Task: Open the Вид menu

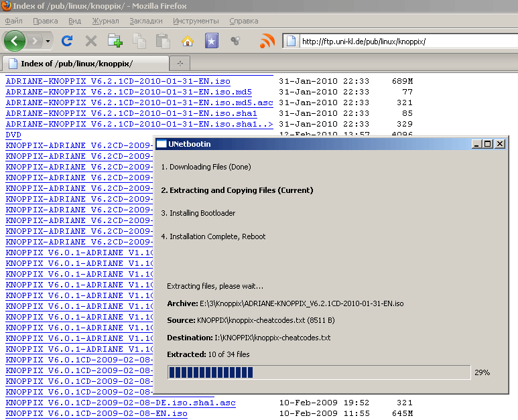Action: point(74,21)
